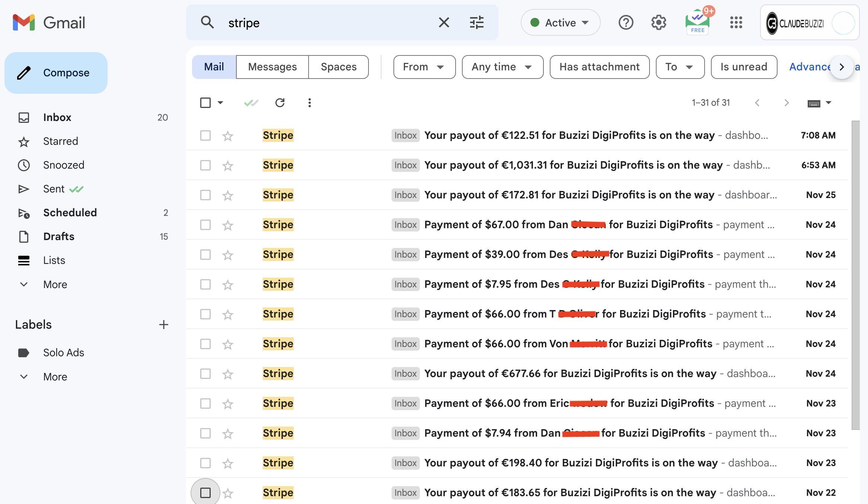Open the From filter dropdown
The height and width of the screenshot is (504, 868).
point(424,67)
